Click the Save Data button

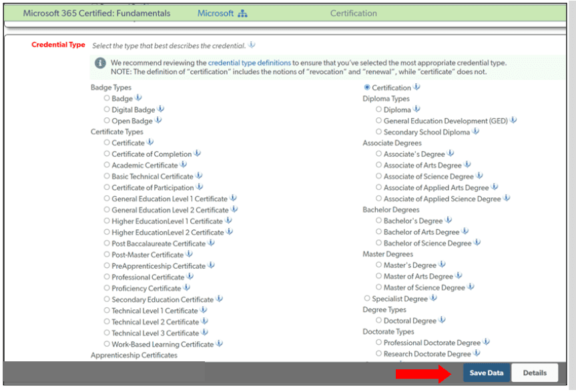(486, 373)
